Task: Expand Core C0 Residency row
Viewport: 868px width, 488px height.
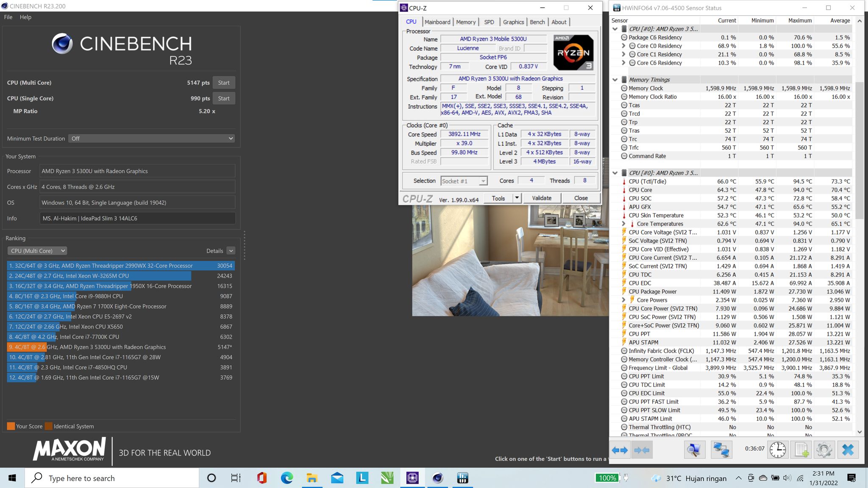Action: click(623, 46)
